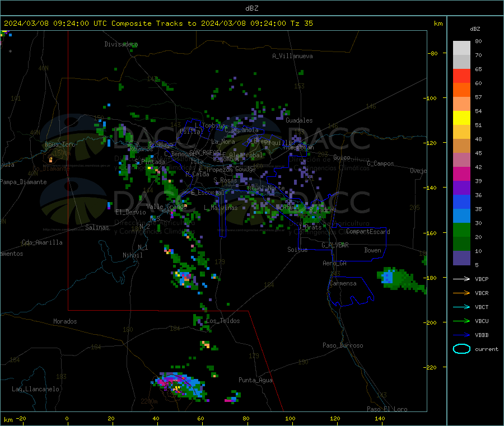Click the dBZ label above color scale
The image size is (504, 426).
[475, 29]
